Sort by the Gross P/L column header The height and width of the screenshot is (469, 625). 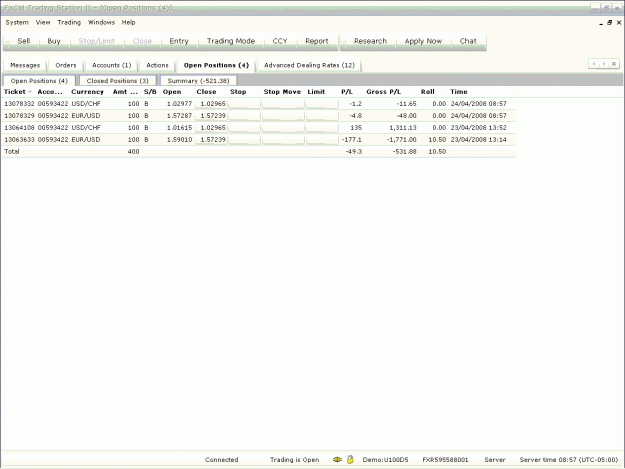coord(383,92)
